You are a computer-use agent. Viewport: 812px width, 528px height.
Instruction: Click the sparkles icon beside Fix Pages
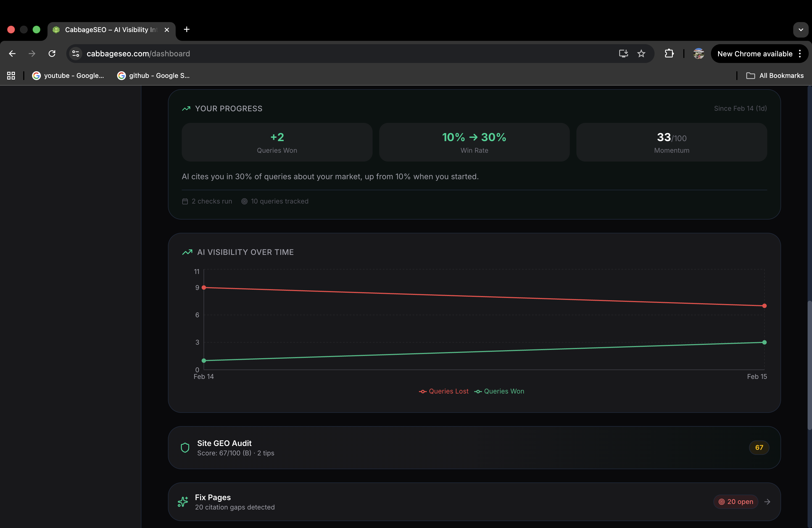click(x=183, y=502)
